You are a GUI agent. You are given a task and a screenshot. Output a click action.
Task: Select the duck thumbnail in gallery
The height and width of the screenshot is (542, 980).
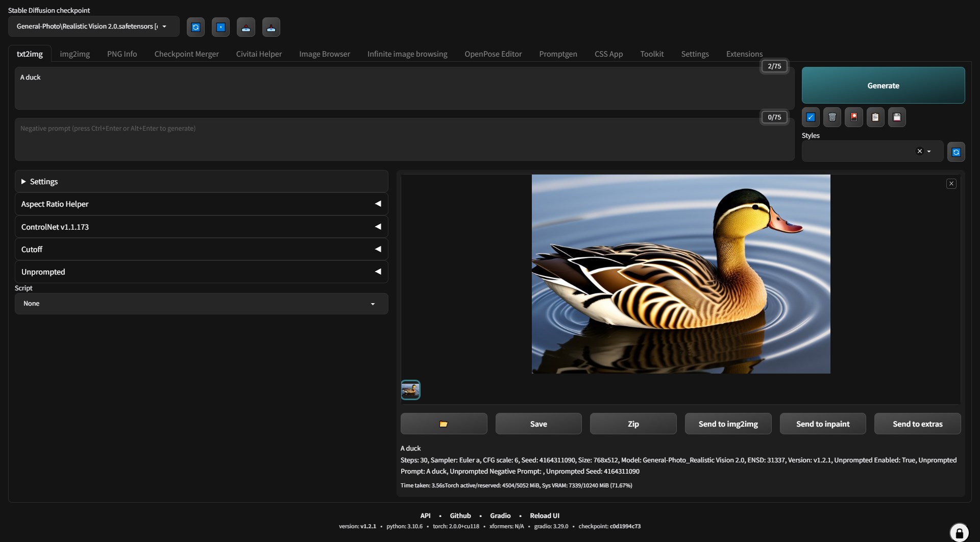pos(410,390)
